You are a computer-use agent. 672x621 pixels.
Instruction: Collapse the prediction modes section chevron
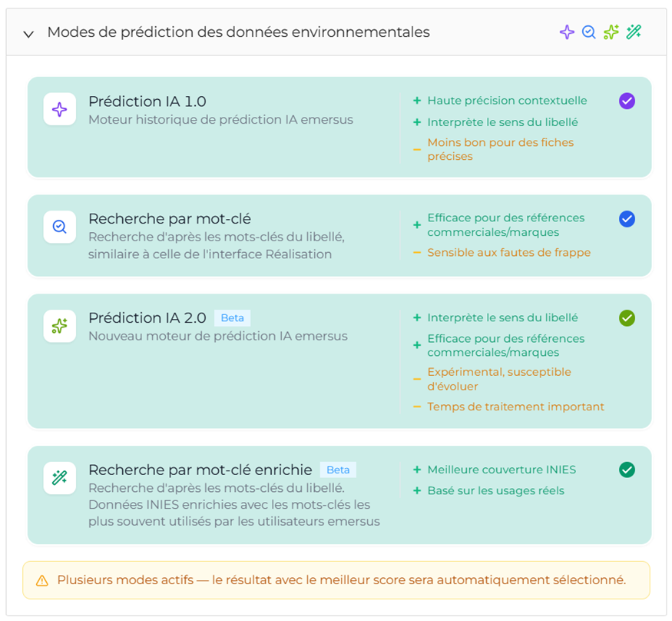coord(29,34)
